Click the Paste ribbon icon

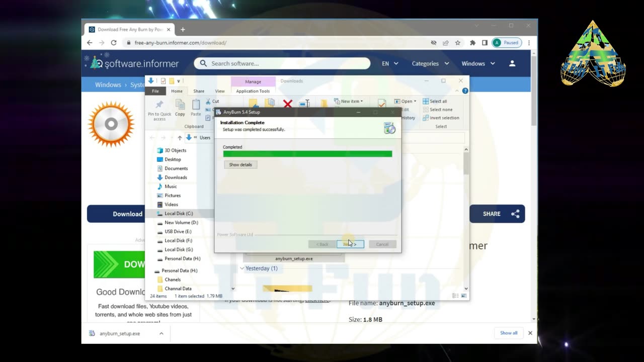[x=196, y=108]
